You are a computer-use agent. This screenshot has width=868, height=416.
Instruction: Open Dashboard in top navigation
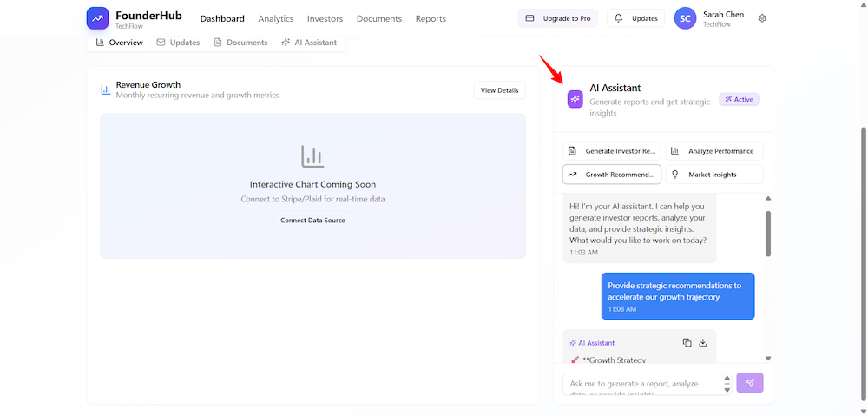(x=222, y=19)
